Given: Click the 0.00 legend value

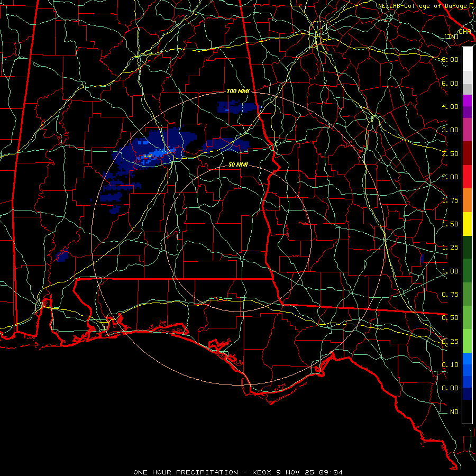Looking at the screenshot, I should click(450, 388).
